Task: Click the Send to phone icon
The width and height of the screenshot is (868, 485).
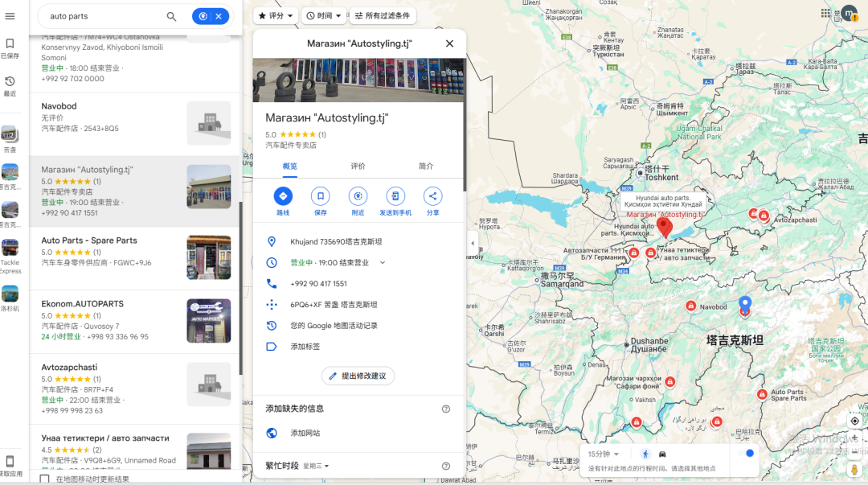Action: pos(395,196)
